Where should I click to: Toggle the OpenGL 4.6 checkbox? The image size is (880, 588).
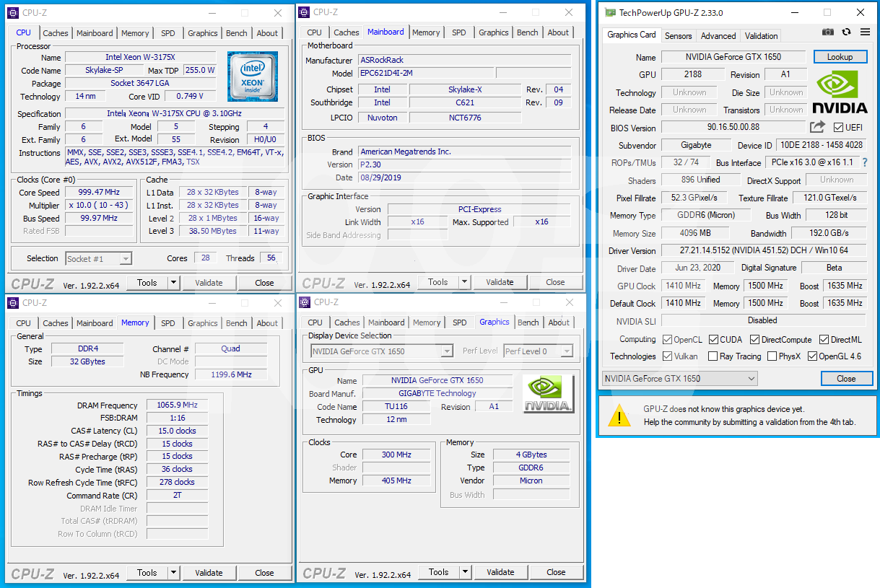[x=813, y=356]
